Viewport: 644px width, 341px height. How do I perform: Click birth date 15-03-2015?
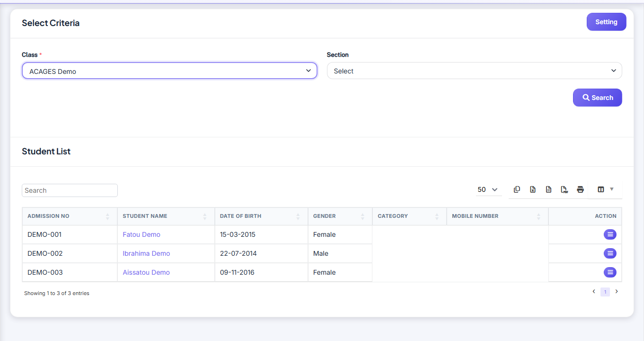coord(238,234)
